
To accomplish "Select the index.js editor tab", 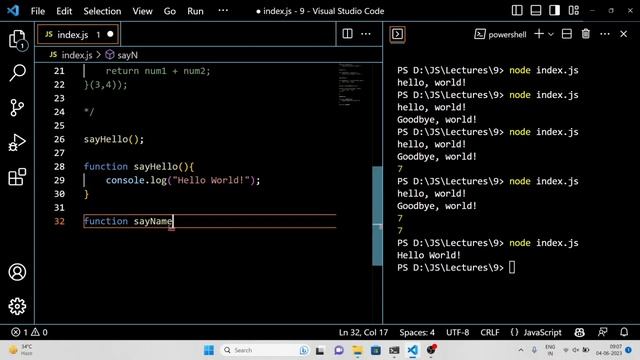I will (x=78, y=34).
